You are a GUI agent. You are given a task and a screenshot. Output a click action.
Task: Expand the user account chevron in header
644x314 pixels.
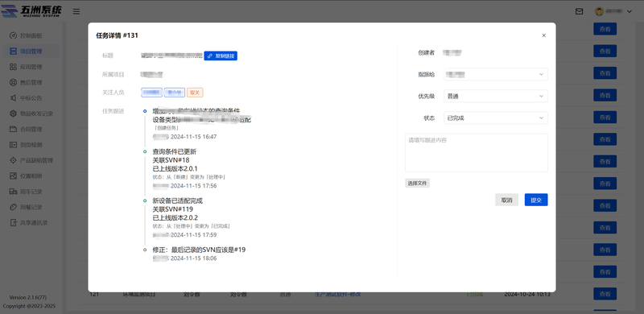[630, 11]
